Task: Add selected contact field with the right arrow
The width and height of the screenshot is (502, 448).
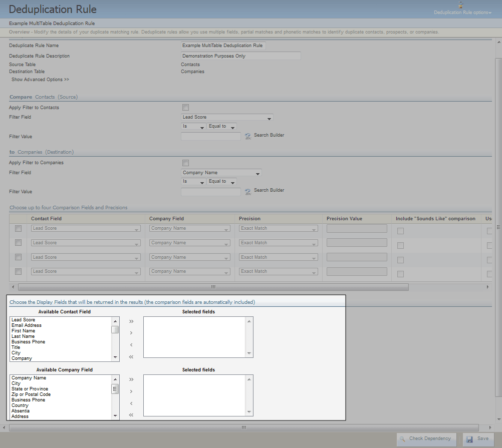Action: click(131, 333)
